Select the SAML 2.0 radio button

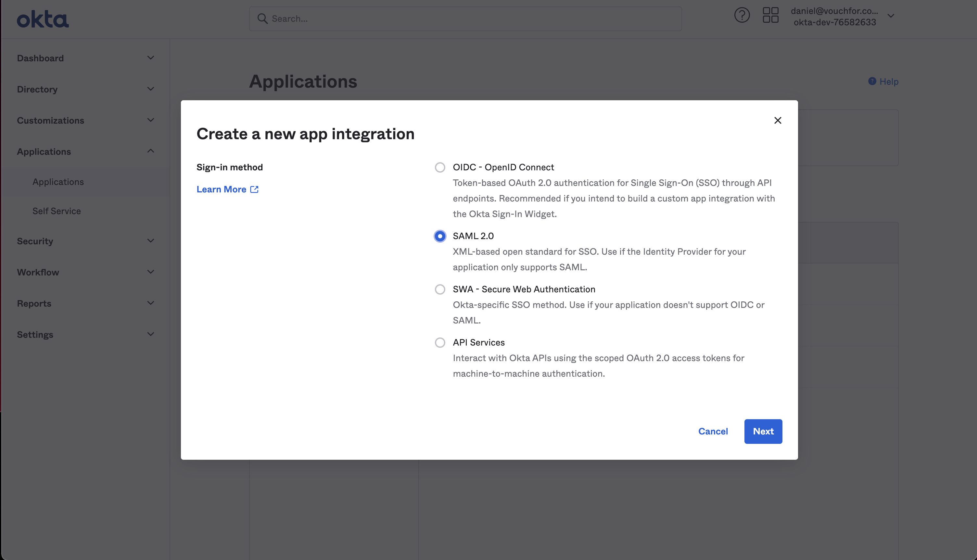coord(440,236)
